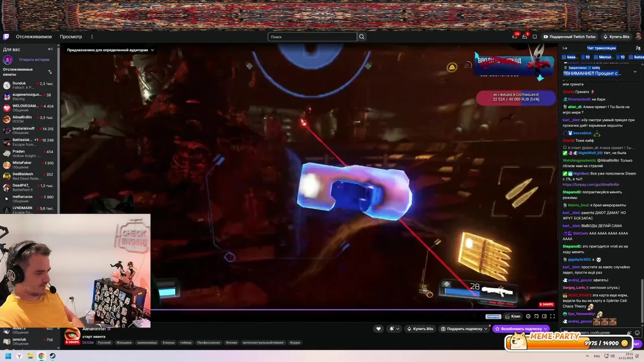The height and width of the screenshot is (362, 644).
Task: Open the chat community users icon
Action: coord(638,48)
